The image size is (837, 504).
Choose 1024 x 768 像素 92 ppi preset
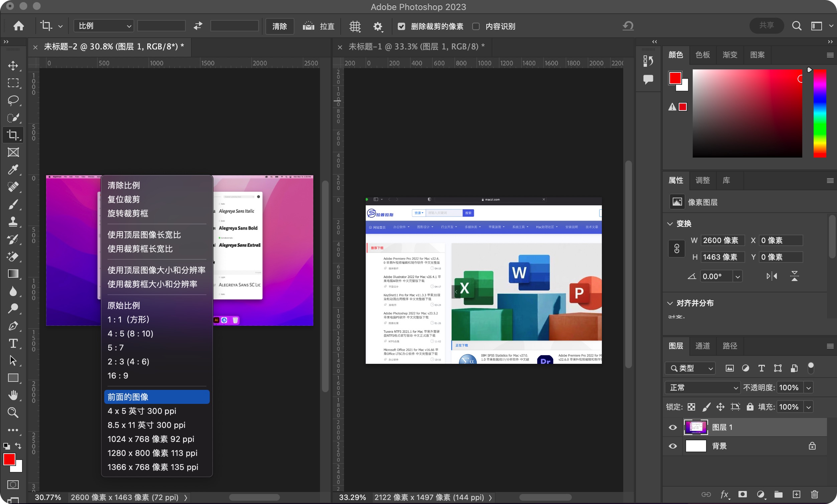click(x=157, y=439)
